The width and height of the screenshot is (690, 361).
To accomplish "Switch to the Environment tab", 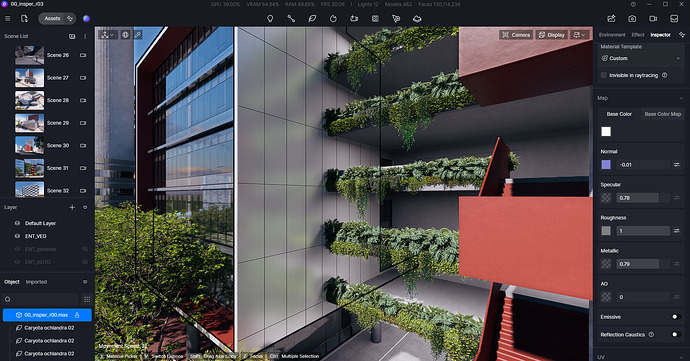I will 612,35.
